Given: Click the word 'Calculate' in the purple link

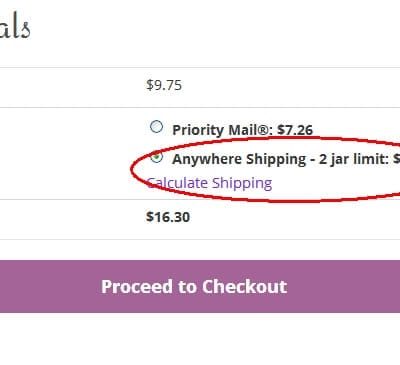Looking at the screenshot, I should click(177, 183).
